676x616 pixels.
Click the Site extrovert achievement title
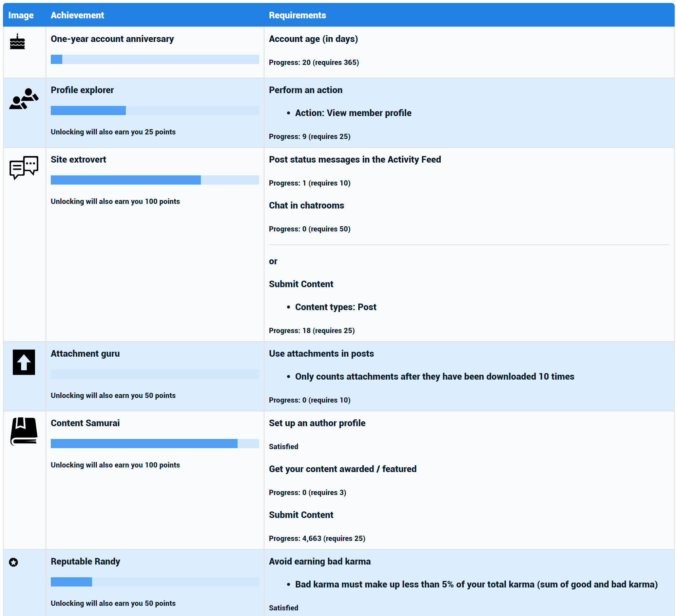(x=78, y=159)
